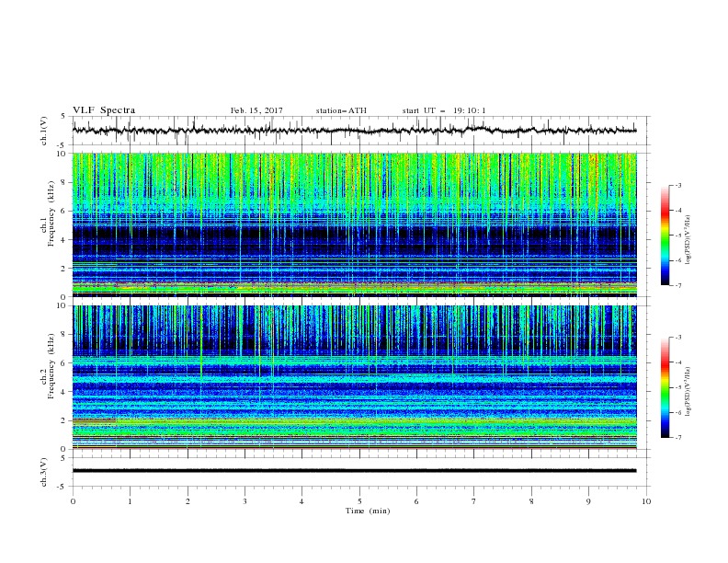Click the "VLF Spectra" title text

tap(104, 110)
